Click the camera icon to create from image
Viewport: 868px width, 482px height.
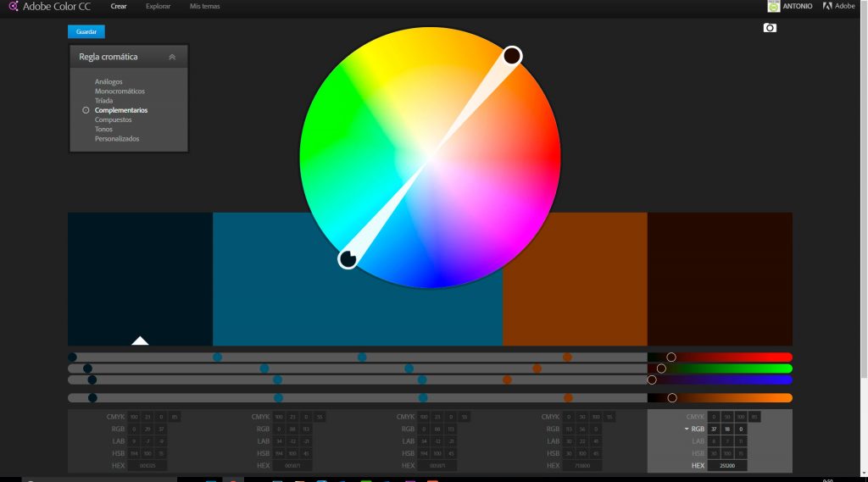click(770, 28)
